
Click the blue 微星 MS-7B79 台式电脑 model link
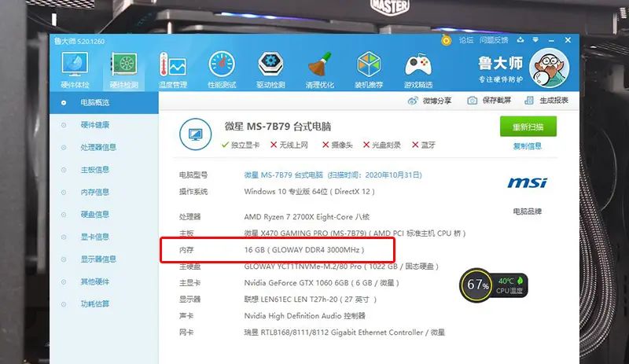(333, 175)
